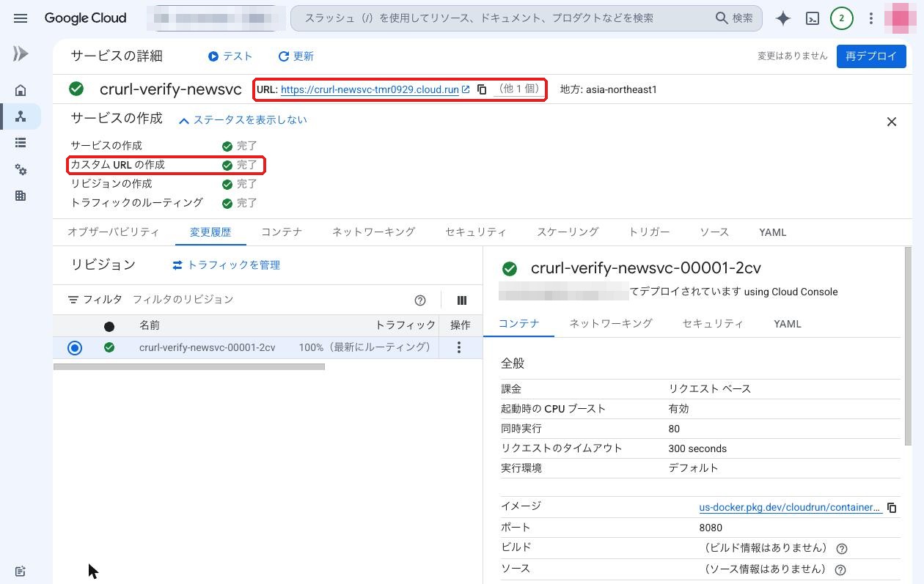This screenshot has height=584, width=924.
Task: Click 100%(最新にルーティング)traffic cell
Action: [x=367, y=347]
